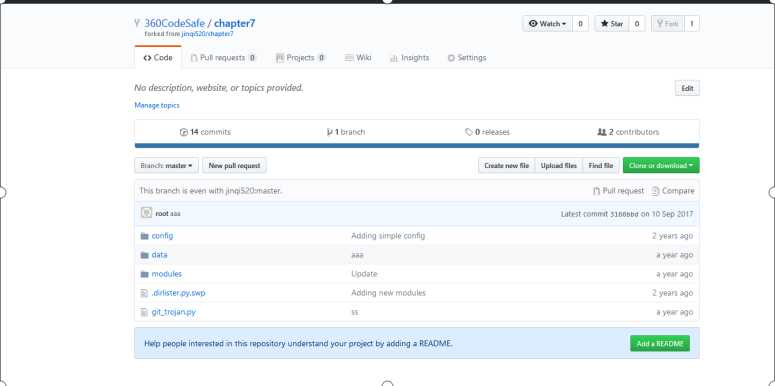Open the jinqi520/chapter7 forked-from link

coord(208,34)
